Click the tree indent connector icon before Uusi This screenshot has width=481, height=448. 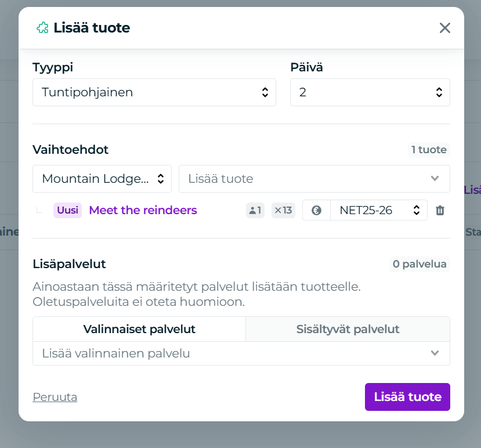pos(39,210)
